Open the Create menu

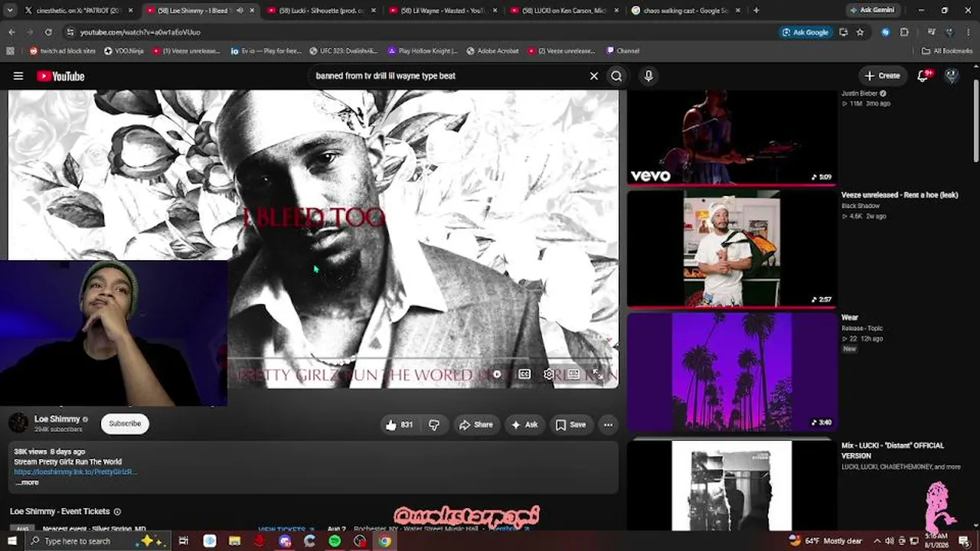pyautogui.click(x=883, y=76)
